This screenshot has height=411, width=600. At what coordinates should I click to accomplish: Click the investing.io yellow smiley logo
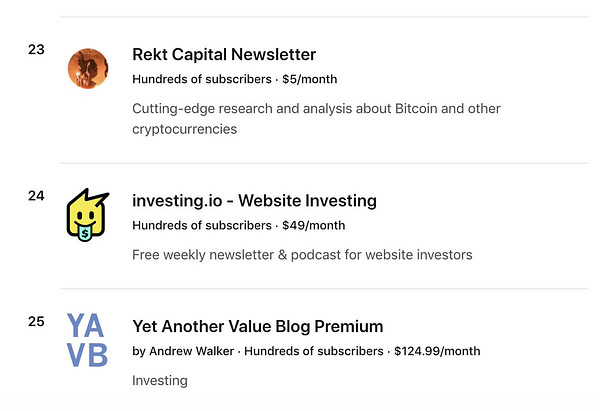click(x=88, y=215)
